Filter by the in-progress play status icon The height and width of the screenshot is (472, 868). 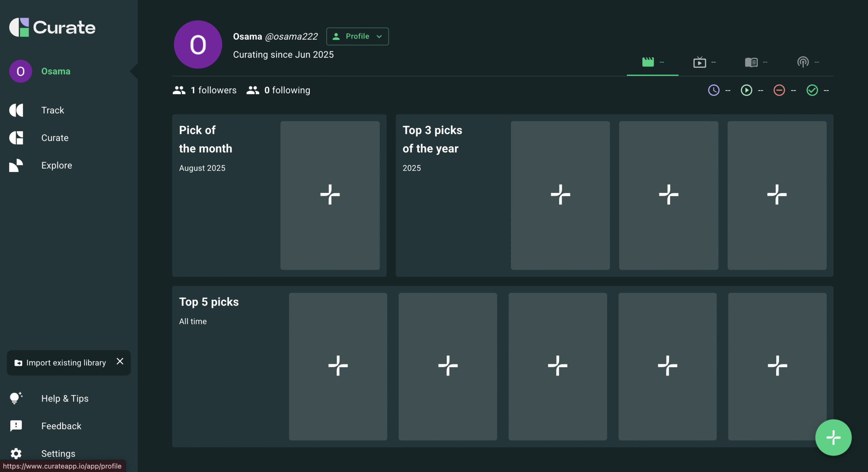[x=746, y=90]
